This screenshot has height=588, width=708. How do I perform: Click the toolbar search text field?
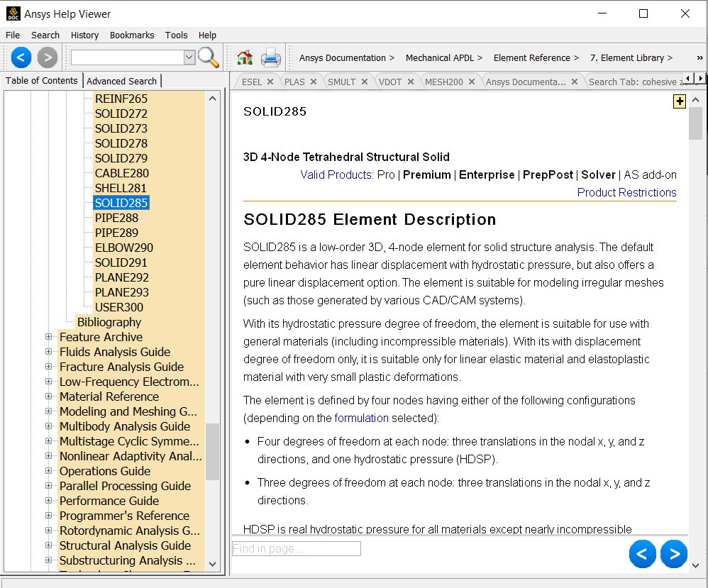pos(128,57)
